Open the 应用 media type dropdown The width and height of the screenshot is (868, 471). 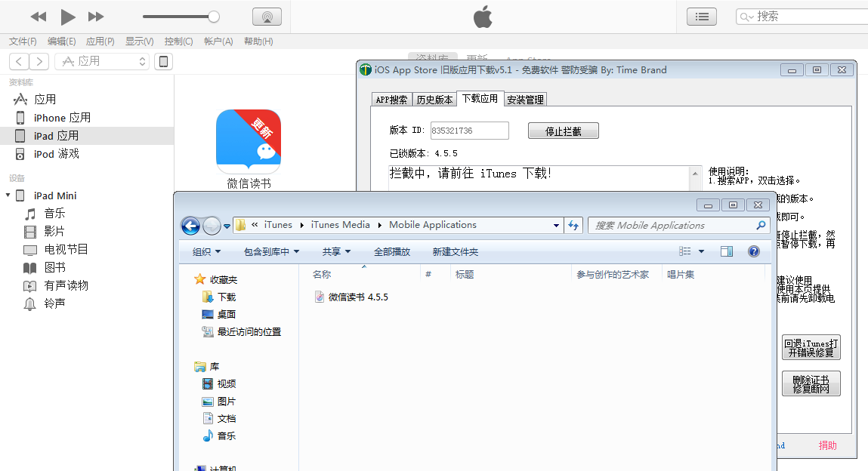103,61
